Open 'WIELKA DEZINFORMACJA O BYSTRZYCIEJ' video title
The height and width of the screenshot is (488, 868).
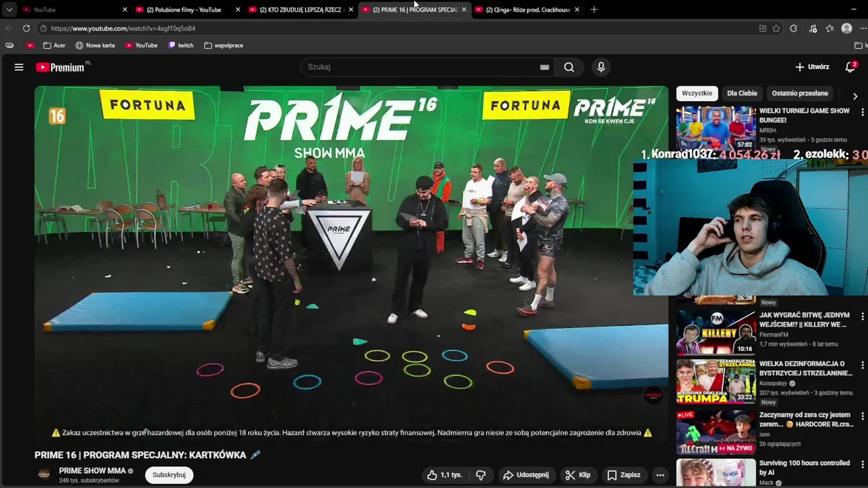(806, 369)
